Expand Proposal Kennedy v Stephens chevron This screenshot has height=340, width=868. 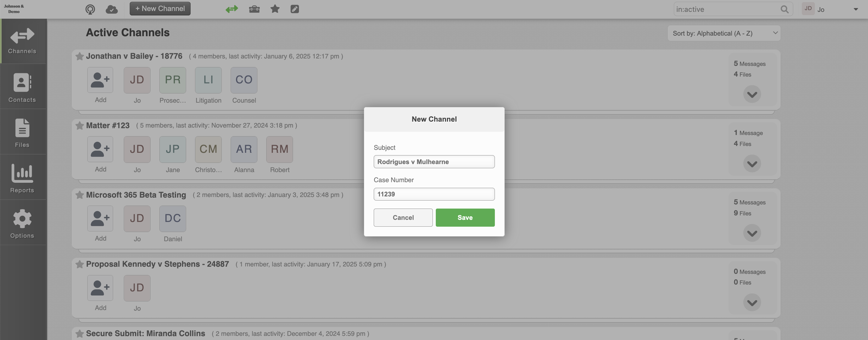752,302
